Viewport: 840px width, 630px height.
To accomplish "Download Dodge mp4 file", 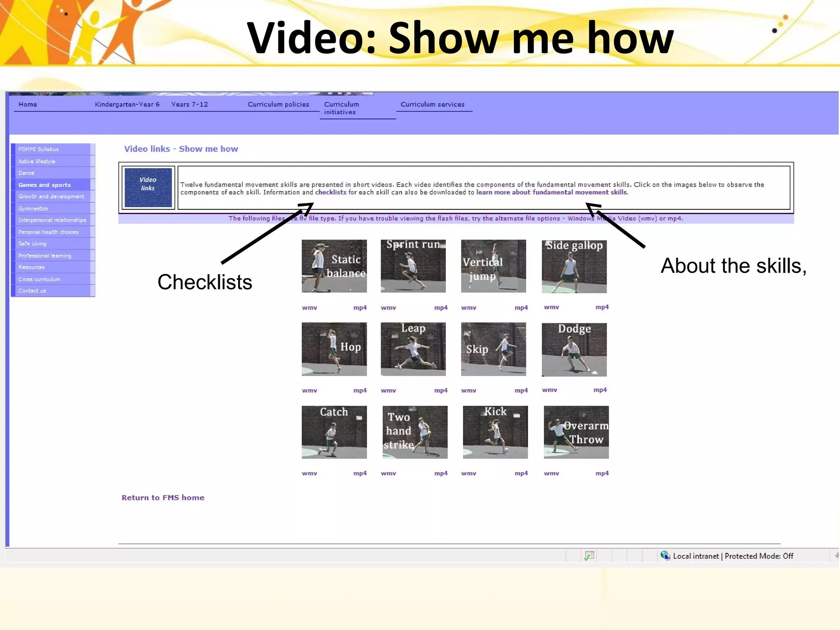I will pyautogui.click(x=600, y=390).
